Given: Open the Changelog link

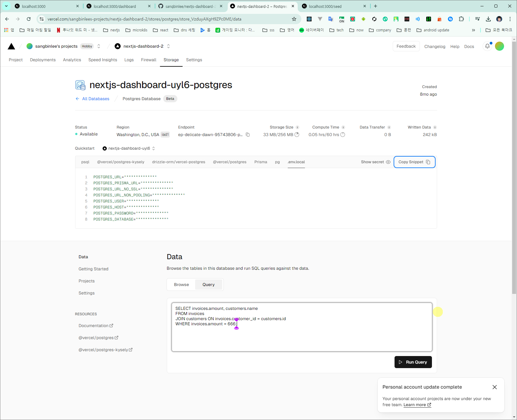Looking at the screenshot, I should coord(435,46).
